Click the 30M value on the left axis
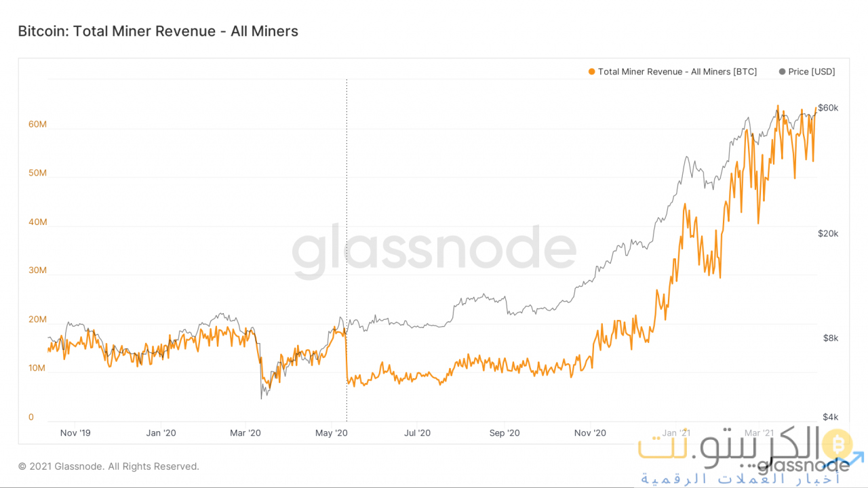Viewport: 868px width, 488px height. 37,270
